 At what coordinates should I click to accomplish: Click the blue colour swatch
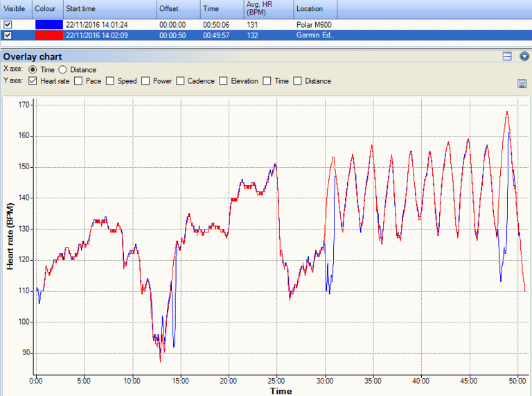click(49, 25)
